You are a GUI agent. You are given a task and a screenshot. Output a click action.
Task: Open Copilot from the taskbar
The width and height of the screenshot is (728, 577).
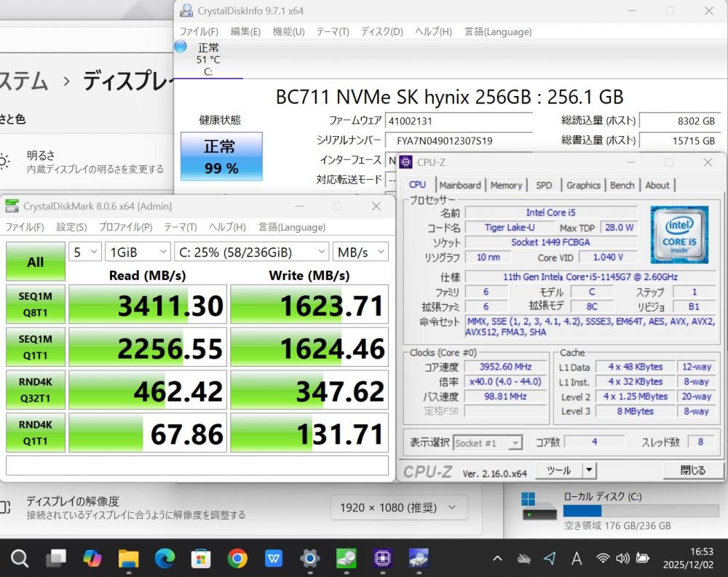92,558
